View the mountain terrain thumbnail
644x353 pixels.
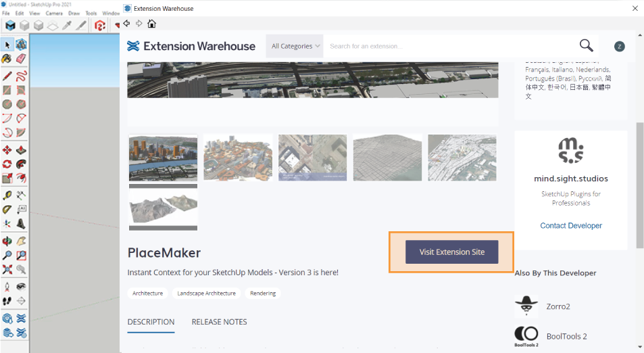(x=163, y=207)
